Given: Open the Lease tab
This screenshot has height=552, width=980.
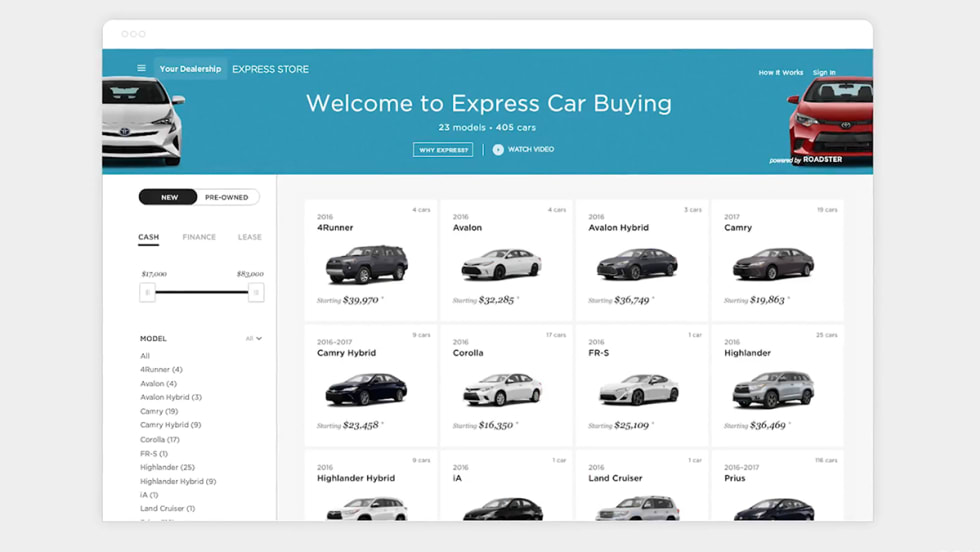Looking at the screenshot, I should point(249,237).
